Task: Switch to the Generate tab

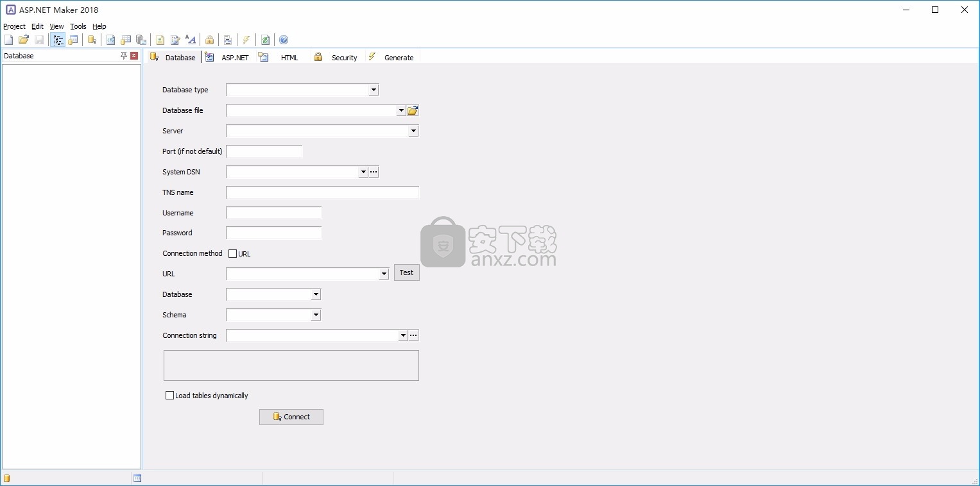Action: 391,57
